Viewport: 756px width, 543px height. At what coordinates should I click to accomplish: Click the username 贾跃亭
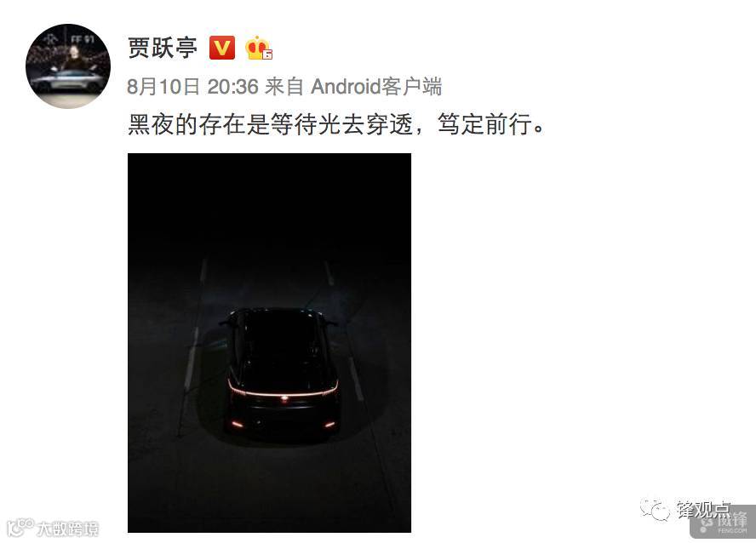pyautogui.click(x=163, y=48)
